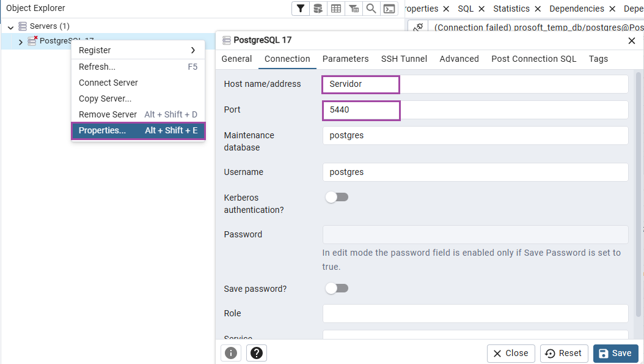Click the Servers (1) tree label
The image size is (644, 364).
(49, 26)
